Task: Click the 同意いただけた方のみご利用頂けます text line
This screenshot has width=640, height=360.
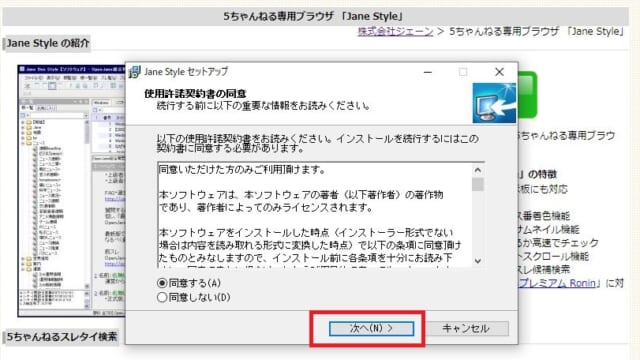Action: click(x=242, y=169)
